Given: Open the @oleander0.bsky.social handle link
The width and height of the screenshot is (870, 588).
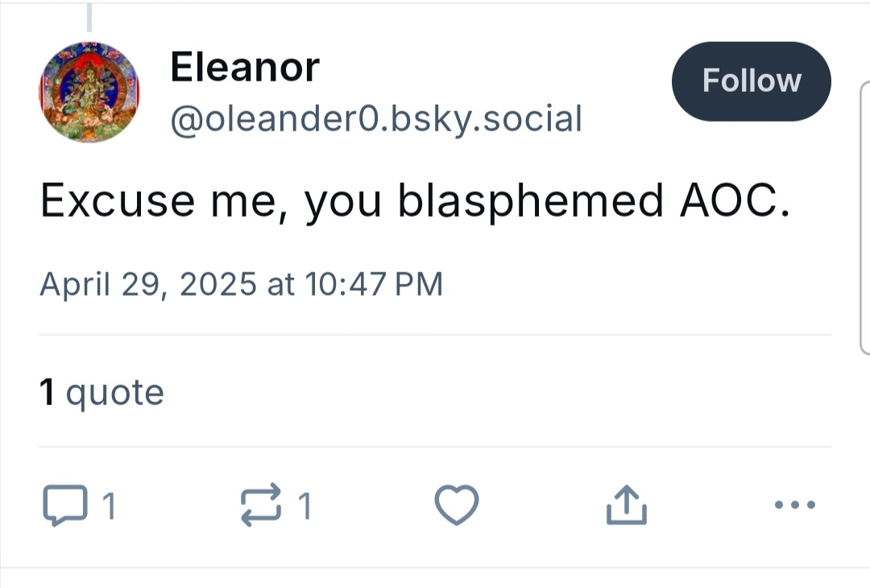Looking at the screenshot, I should 375,119.
